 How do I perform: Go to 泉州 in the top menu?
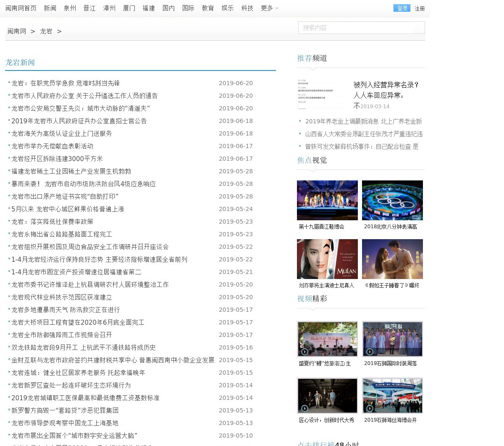coord(70,8)
